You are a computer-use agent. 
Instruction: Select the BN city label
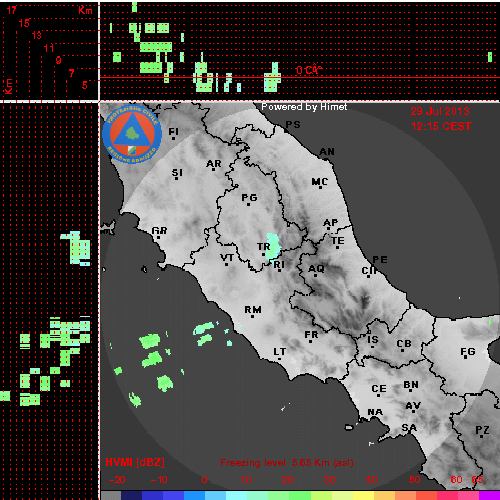411,385
